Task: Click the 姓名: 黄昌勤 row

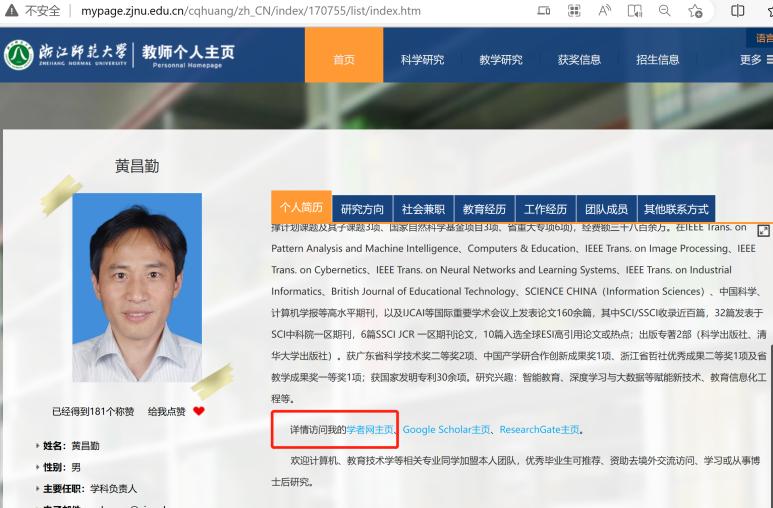Action: 68,446
